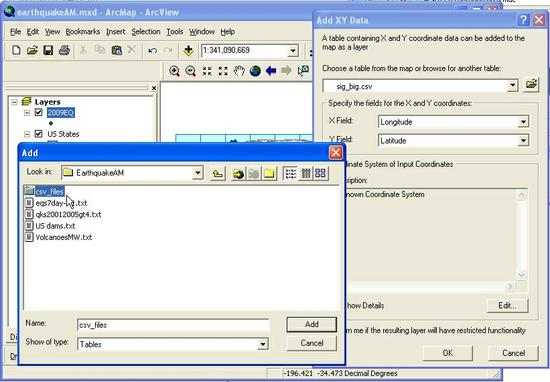Close the table of contents panel
550x382 pixels.
click(x=154, y=88)
